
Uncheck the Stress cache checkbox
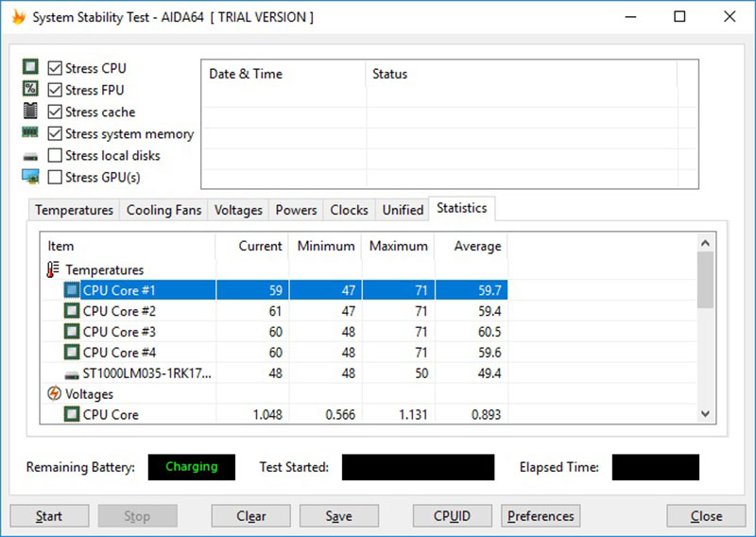tap(55, 112)
